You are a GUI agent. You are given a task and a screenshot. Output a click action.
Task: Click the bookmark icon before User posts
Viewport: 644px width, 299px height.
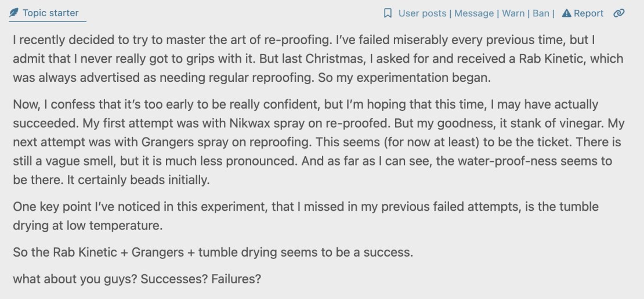point(388,13)
